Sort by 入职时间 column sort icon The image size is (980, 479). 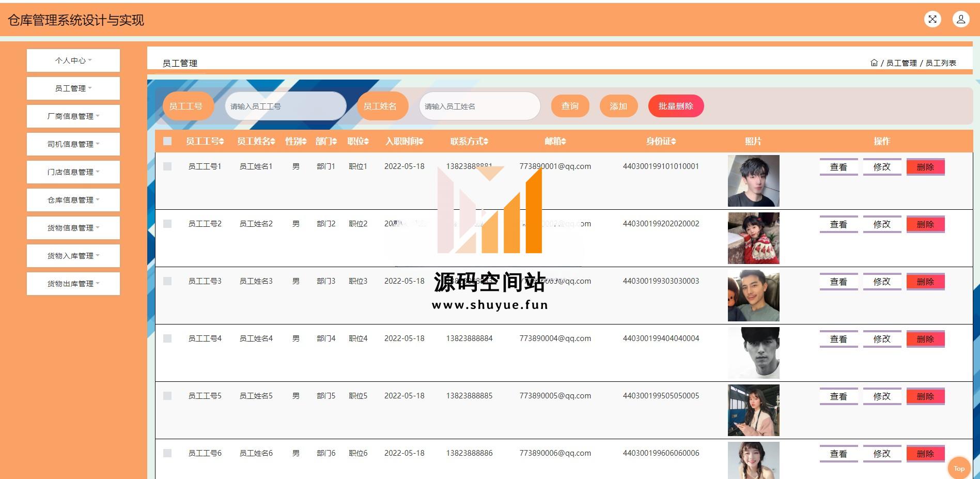point(421,142)
